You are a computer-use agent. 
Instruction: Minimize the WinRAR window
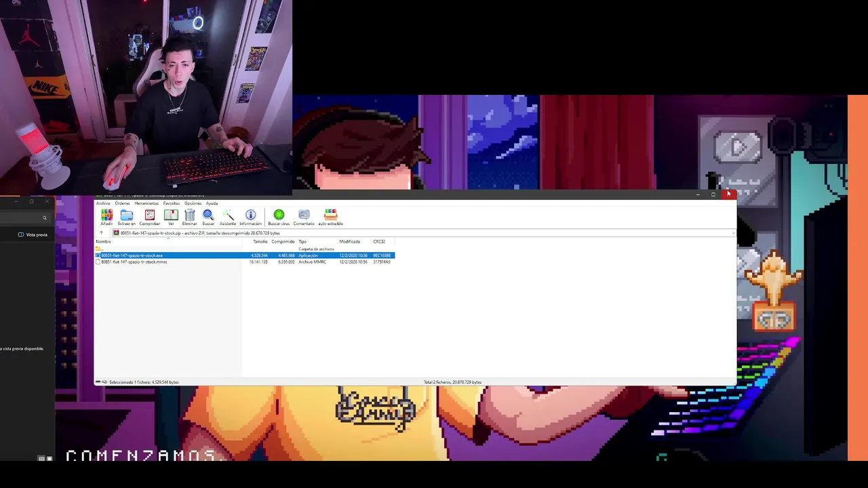pos(698,195)
